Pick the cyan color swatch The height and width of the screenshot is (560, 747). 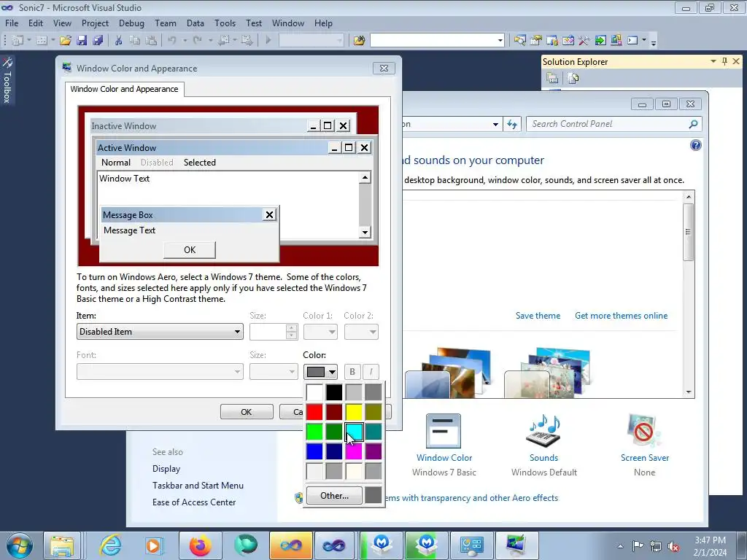coord(354,432)
